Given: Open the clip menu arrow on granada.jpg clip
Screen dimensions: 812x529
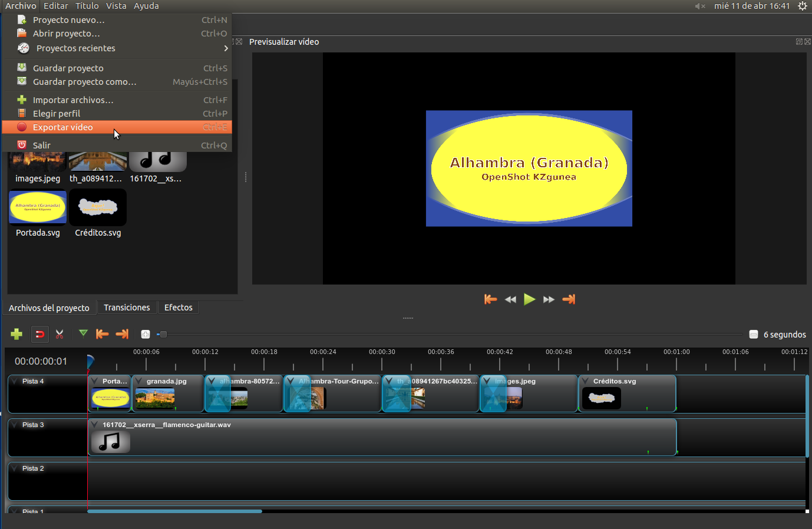Looking at the screenshot, I should point(138,381).
